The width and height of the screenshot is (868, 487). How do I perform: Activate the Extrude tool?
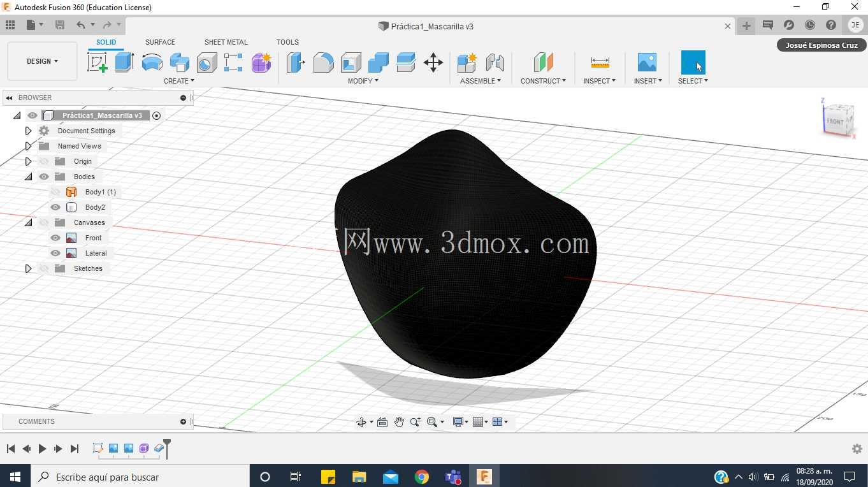[x=124, y=62]
